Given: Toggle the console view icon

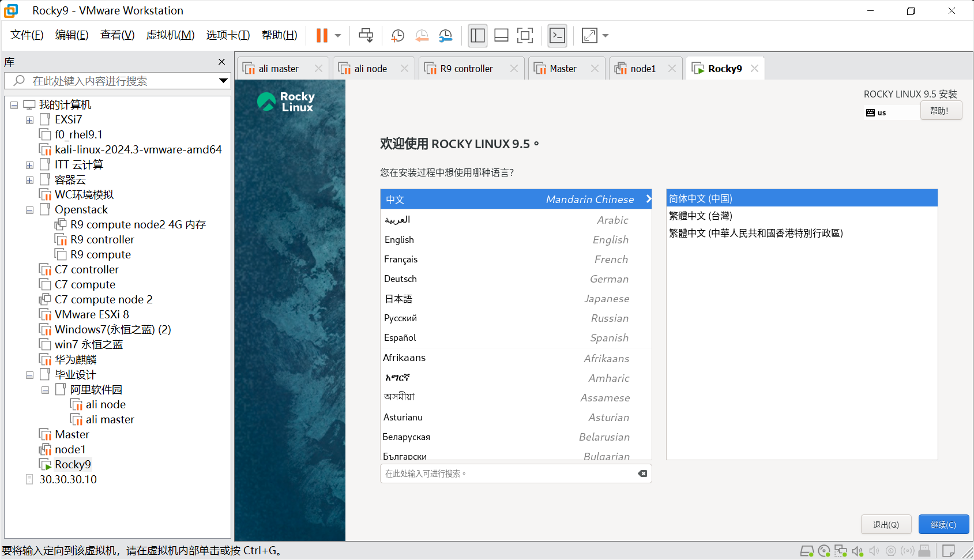Looking at the screenshot, I should click(557, 36).
